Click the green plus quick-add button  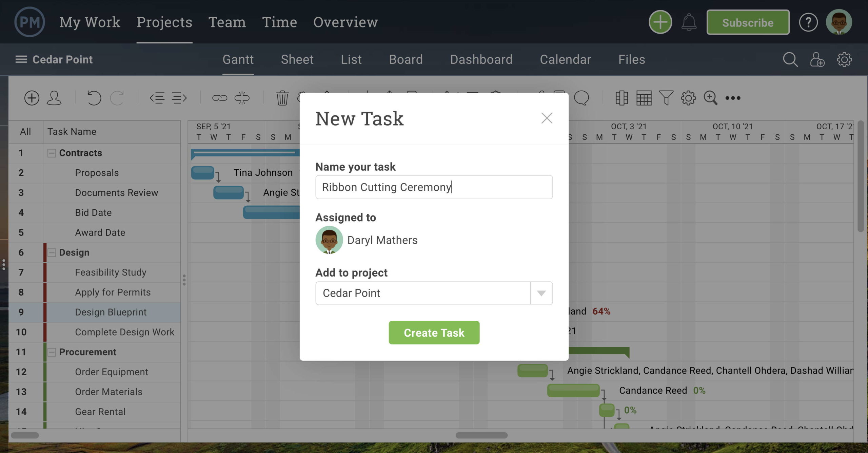click(660, 22)
